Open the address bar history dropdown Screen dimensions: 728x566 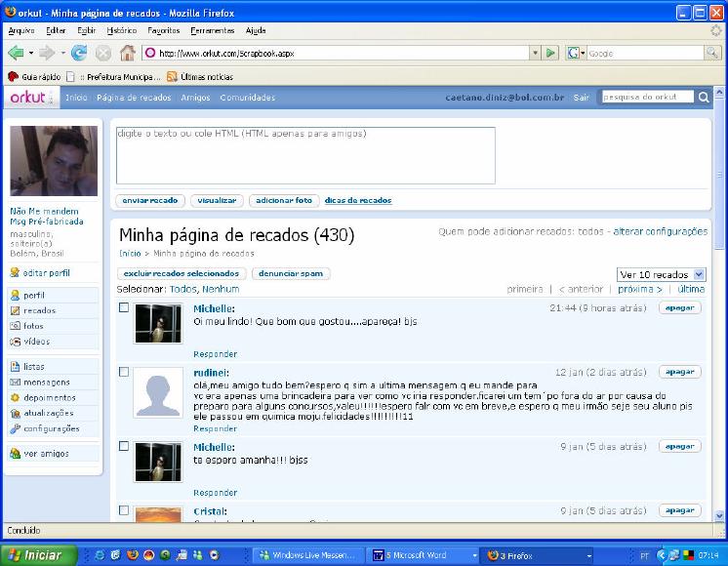pyautogui.click(x=536, y=53)
